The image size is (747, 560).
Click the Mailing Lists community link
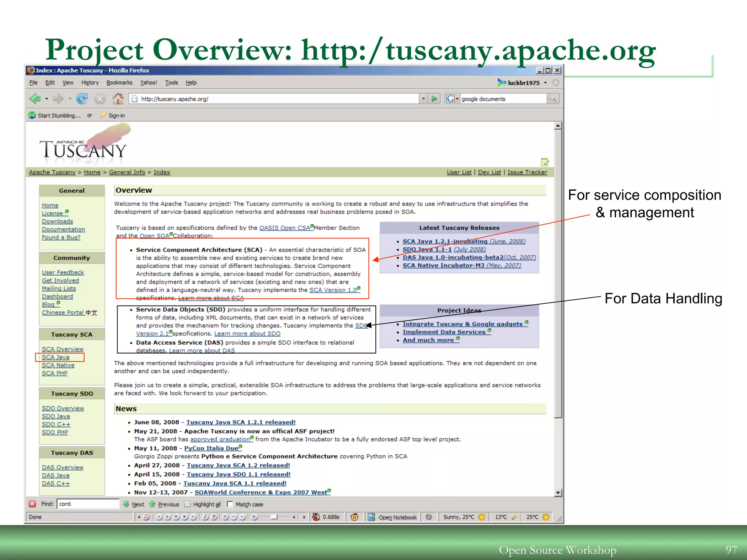click(x=59, y=288)
